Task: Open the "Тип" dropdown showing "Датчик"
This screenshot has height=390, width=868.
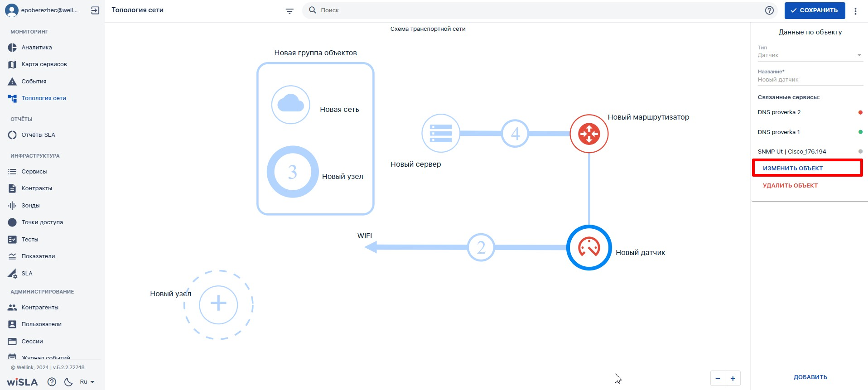Action: tap(810, 55)
